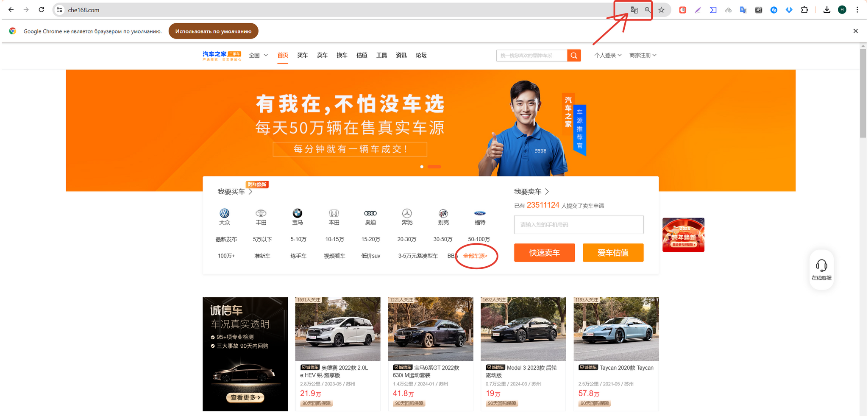Open the Extensions puzzle menu
The height and width of the screenshot is (416, 868).
coord(804,10)
